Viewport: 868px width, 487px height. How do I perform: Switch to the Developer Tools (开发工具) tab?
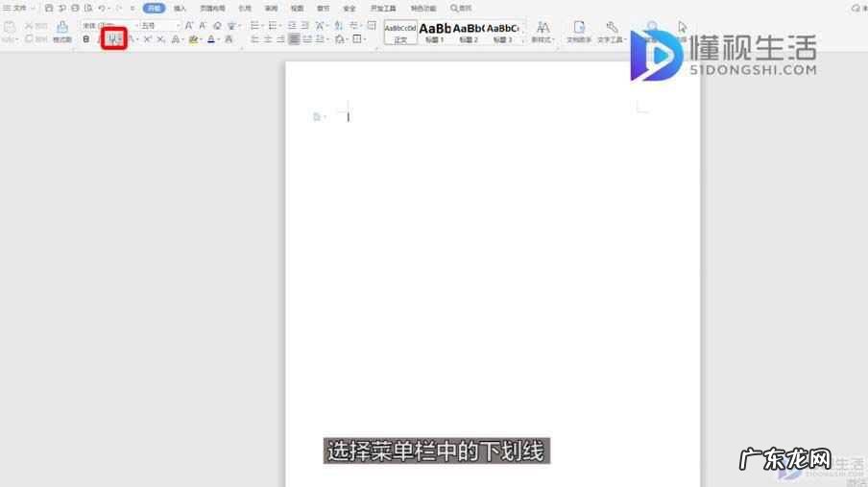tap(383, 9)
